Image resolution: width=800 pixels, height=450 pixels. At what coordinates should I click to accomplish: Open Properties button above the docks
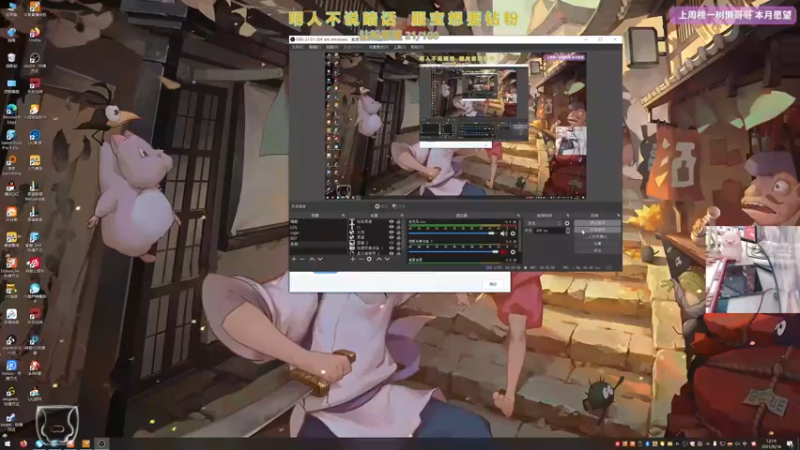coord(381,206)
